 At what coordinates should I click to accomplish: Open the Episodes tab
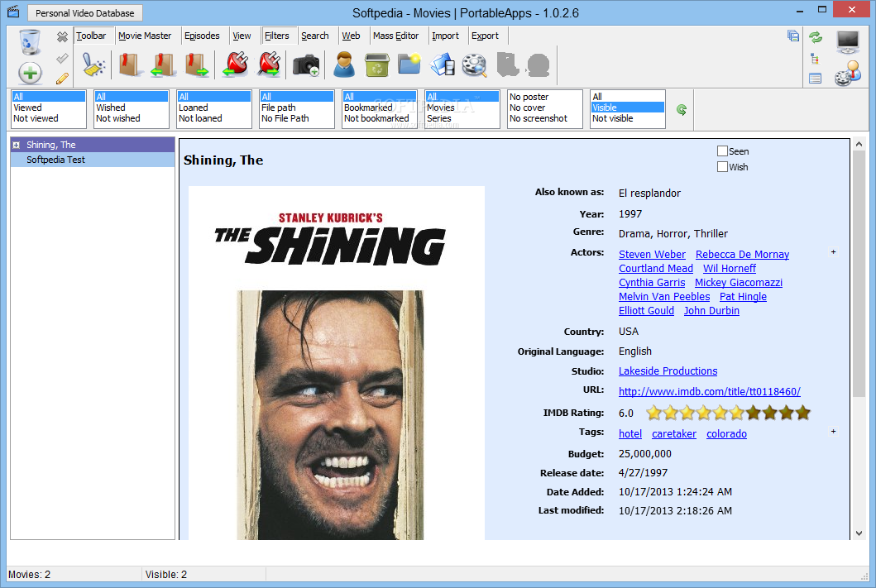[x=202, y=36]
